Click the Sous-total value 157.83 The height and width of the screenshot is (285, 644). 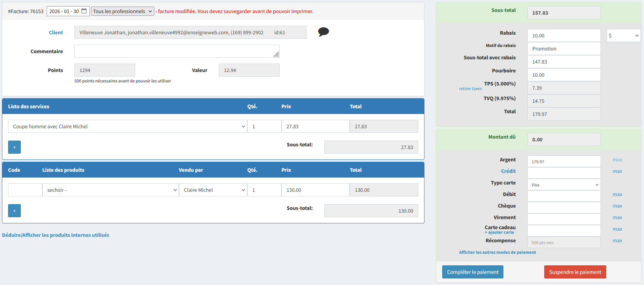point(564,13)
